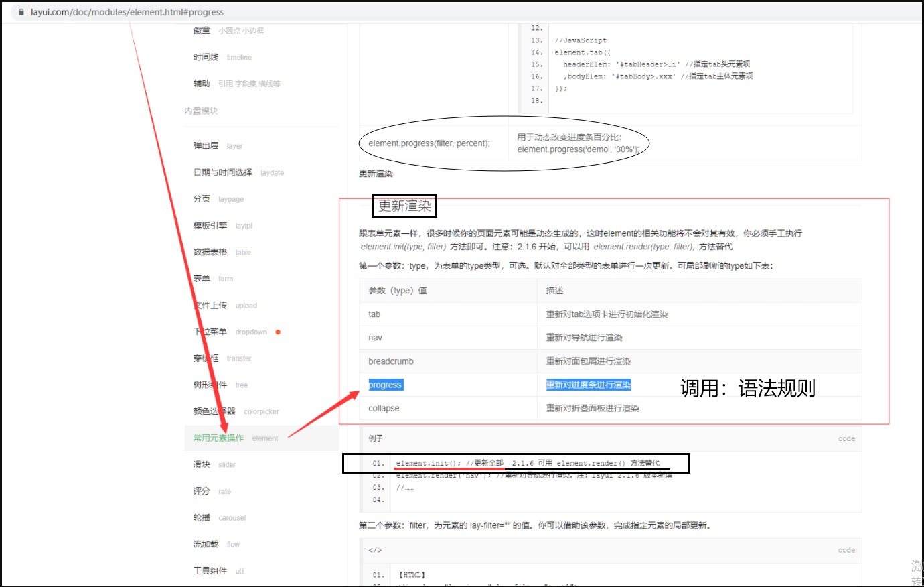Click the 文件上传 upload sidebar link

(x=211, y=305)
